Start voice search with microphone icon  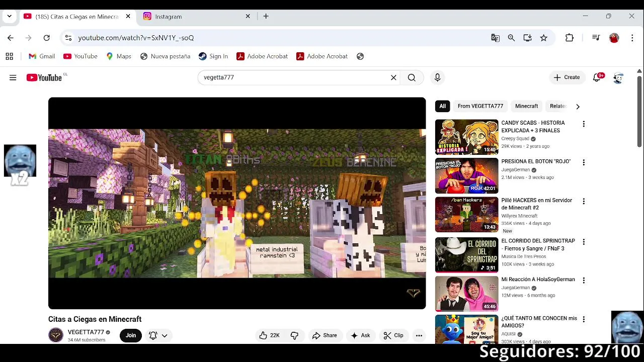point(437,77)
